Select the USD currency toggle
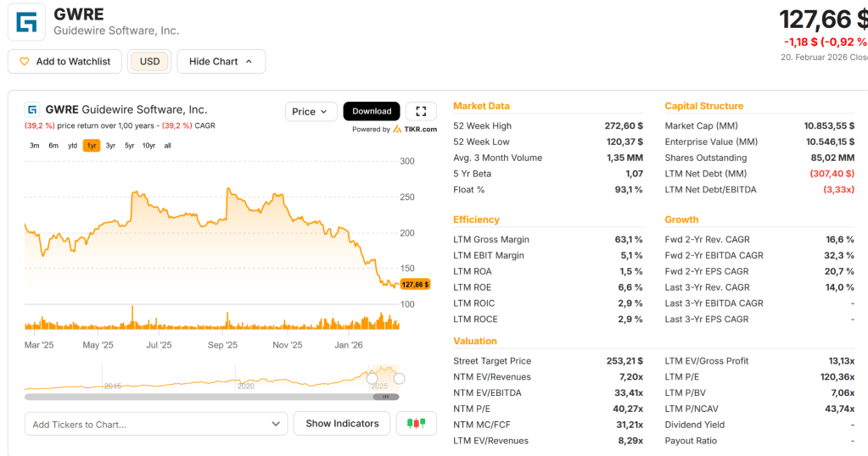This screenshot has width=868, height=456. click(x=149, y=62)
